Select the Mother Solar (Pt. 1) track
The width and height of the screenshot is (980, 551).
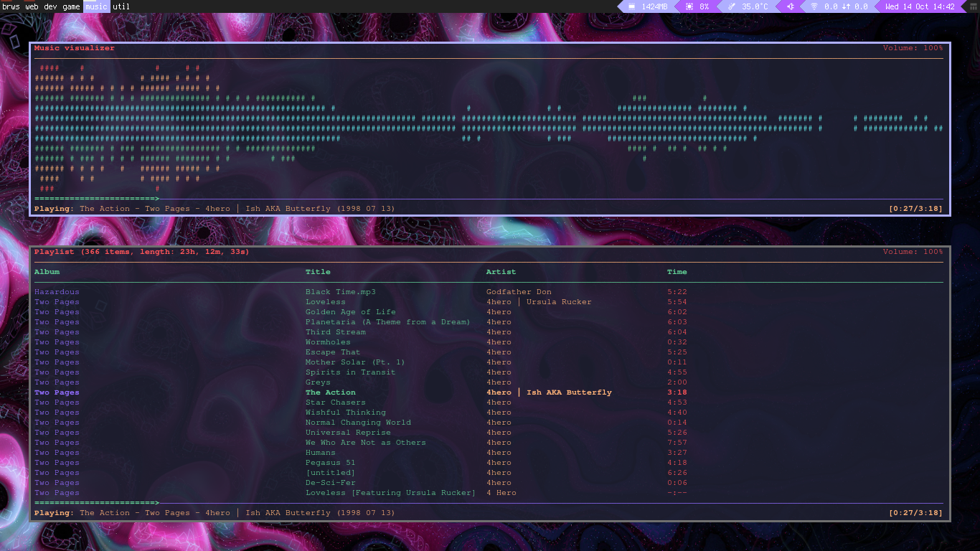click(355, 362)
